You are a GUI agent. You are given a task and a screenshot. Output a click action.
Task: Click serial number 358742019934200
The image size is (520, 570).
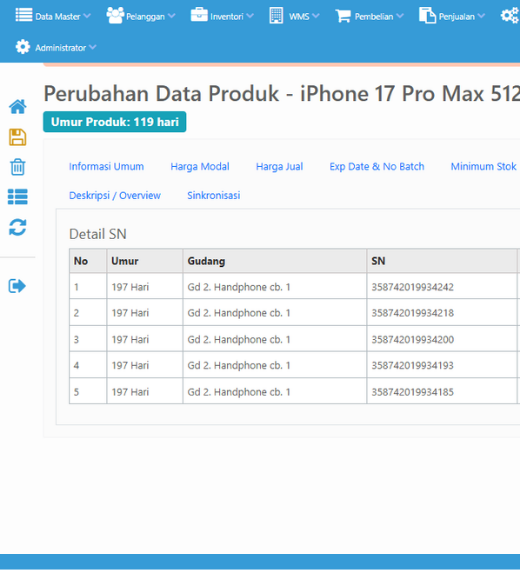tap(412, 340)
